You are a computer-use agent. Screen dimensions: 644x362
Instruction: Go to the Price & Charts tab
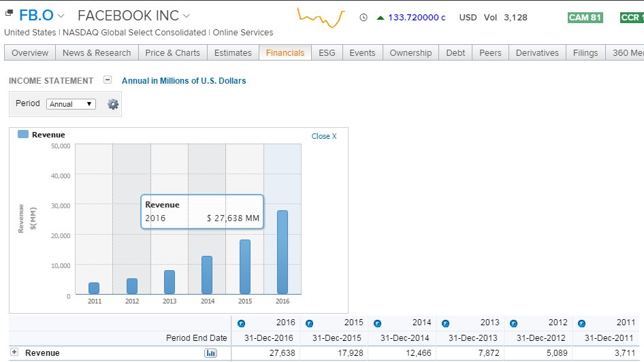pos(172,53)
